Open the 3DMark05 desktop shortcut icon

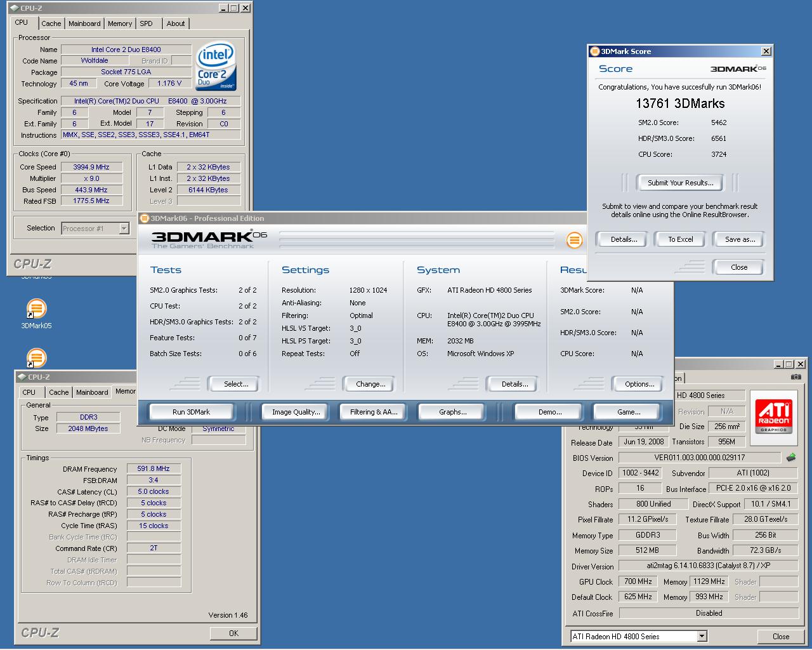coord(36,309)
